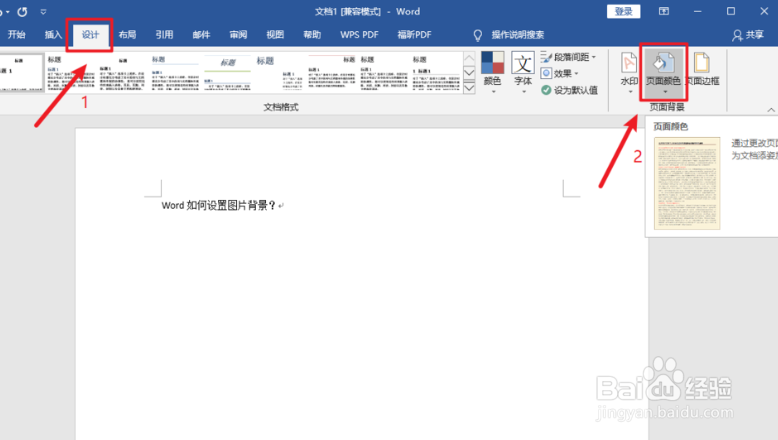Open the WPS PDF tab
778x440 pixels.
359,35
